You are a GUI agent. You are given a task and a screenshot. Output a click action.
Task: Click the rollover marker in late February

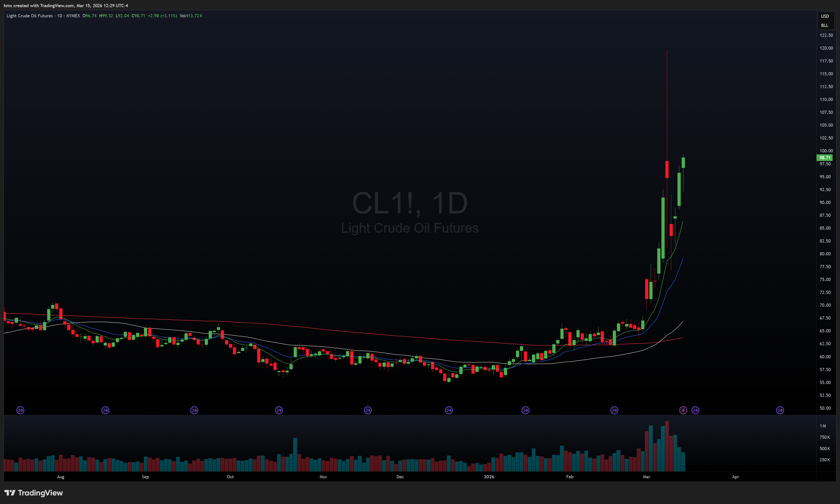tap(614, 410)
